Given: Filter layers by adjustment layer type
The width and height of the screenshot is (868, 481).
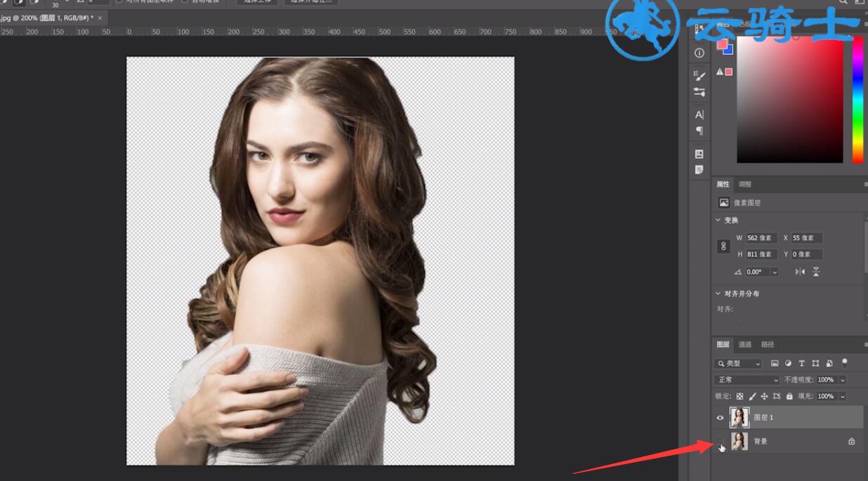Looking at the screenshot, I should (788, 364).
